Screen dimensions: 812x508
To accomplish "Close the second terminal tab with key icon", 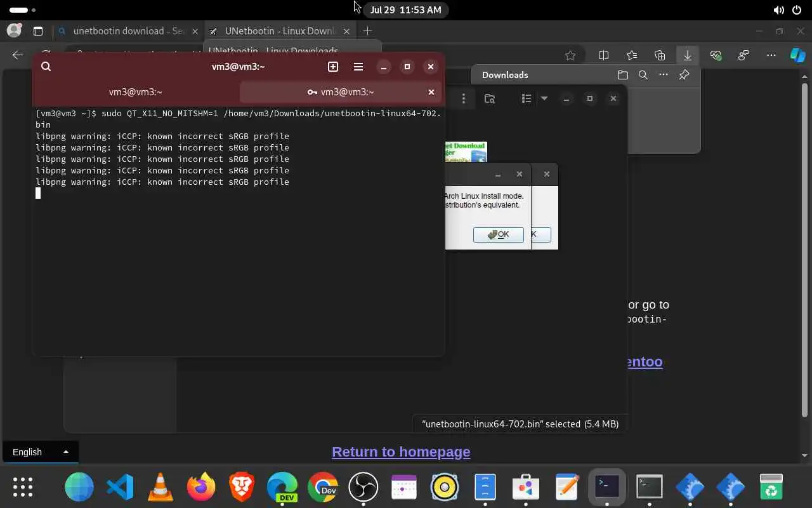I will tap(431, 92).
